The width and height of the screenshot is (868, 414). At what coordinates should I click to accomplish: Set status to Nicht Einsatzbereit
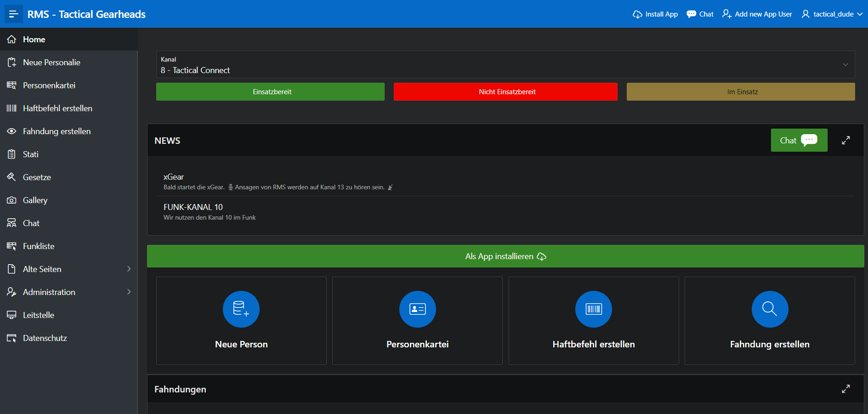pos(505,92)
